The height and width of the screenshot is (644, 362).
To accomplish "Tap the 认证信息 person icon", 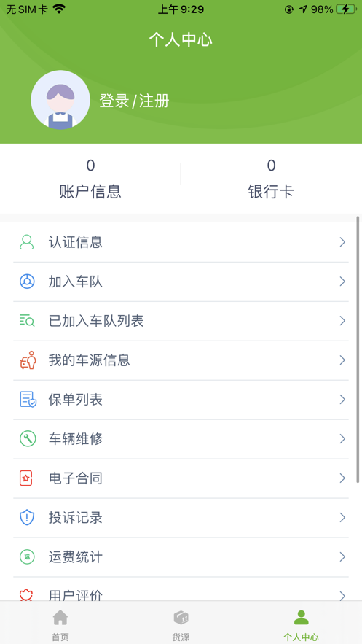I will coord(27,242).
